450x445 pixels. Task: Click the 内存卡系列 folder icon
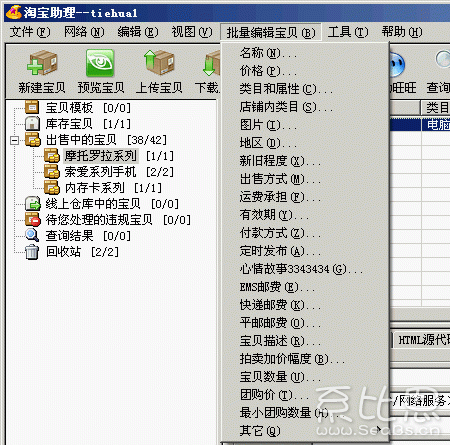click(x=52, y=188)
